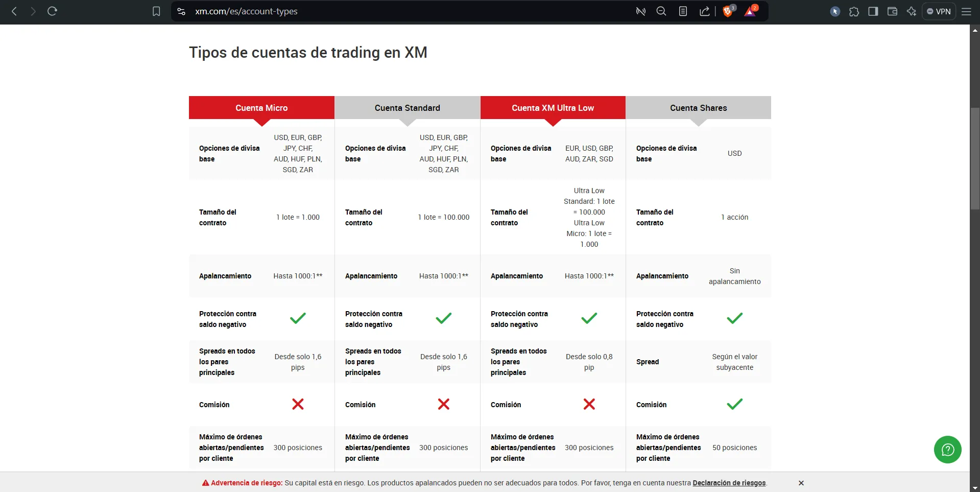Open the Extensions puzzle-piece menu

(854, 11)
